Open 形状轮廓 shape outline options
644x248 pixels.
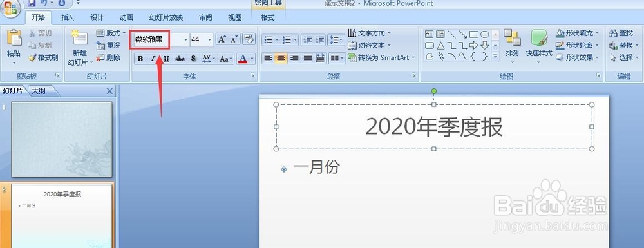coord(578,45)
